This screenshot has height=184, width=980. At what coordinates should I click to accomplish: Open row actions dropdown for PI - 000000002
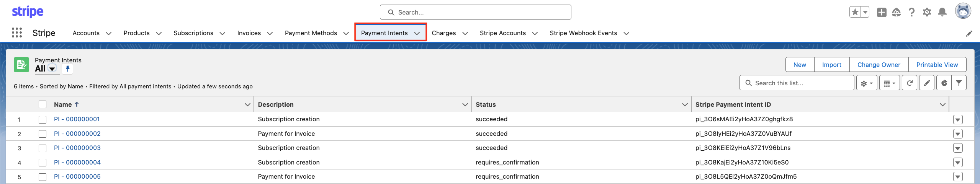[957, 134]
